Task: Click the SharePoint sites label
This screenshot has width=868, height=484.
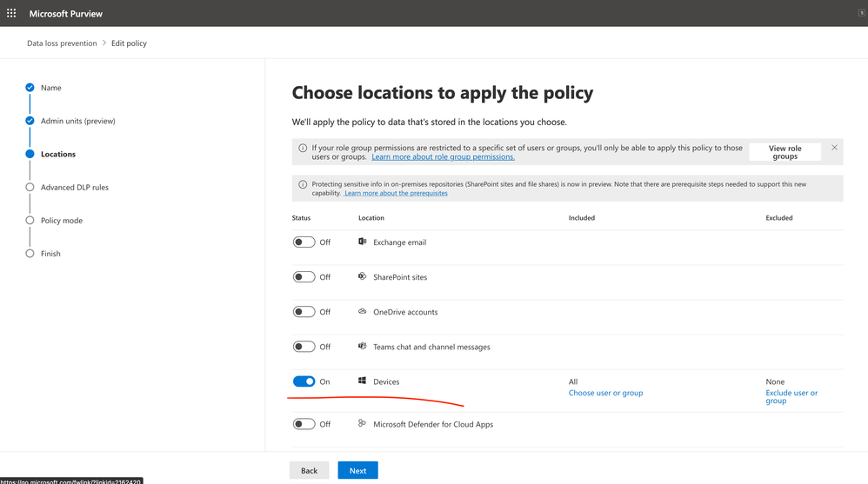Action: [400, 277]
